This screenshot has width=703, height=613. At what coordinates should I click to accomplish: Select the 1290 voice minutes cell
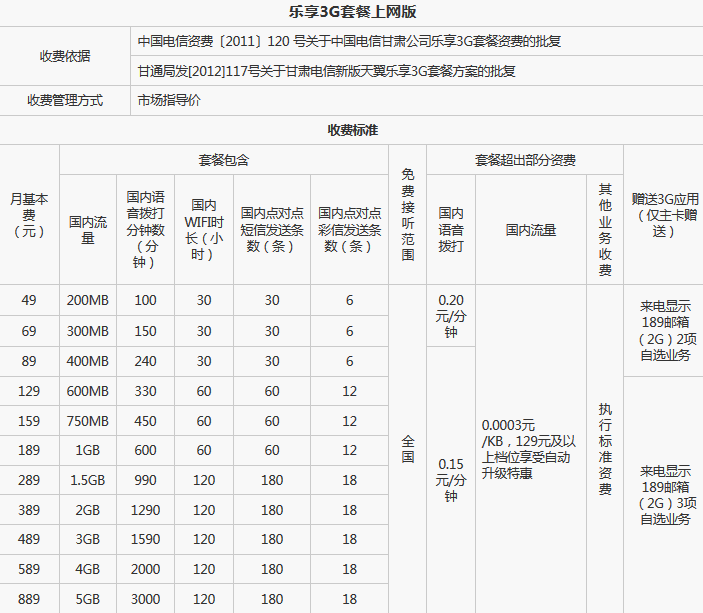(145, 510)
